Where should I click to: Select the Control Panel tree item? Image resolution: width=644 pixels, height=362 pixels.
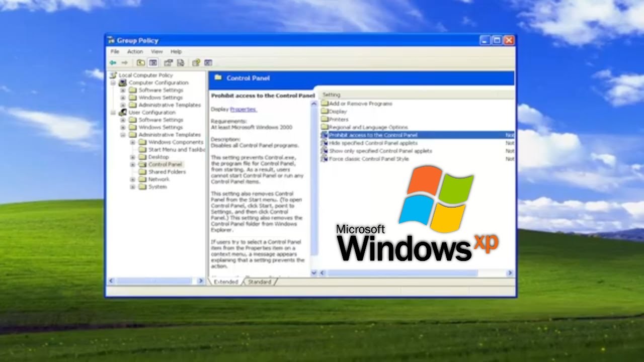pyautogui.click(x=165, y=164)
